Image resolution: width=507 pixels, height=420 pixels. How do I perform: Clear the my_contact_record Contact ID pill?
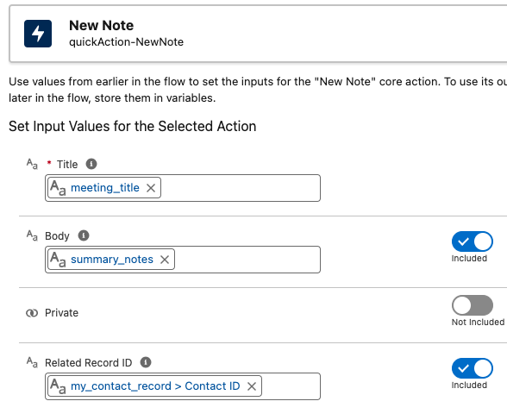(x=252, y=386)
